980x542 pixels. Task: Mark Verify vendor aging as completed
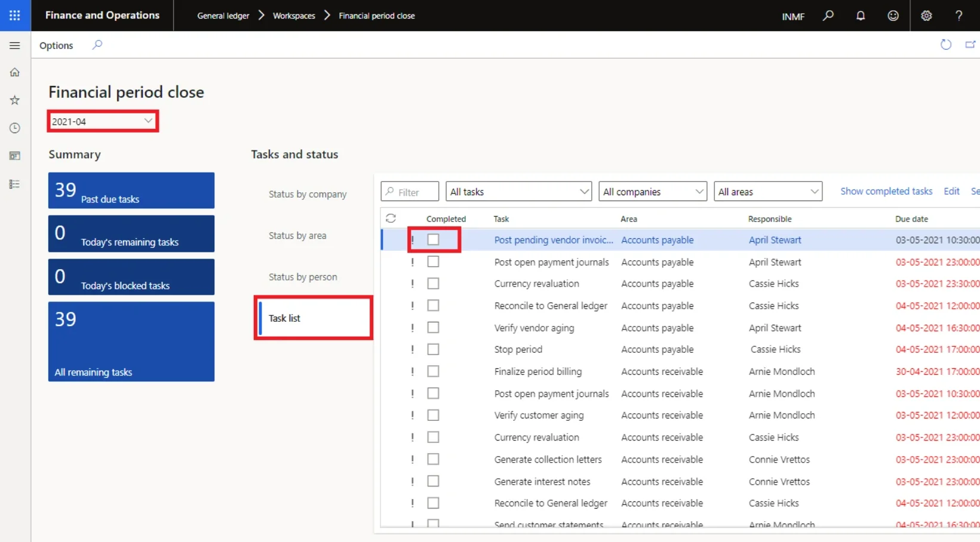(x=433, y=327)
